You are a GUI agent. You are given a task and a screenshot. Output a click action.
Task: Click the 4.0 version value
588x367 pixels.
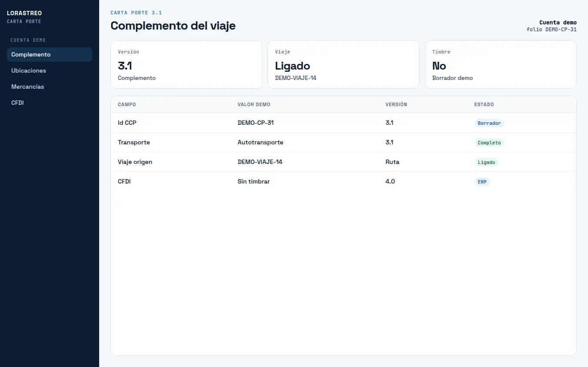(x=390, y=182)
